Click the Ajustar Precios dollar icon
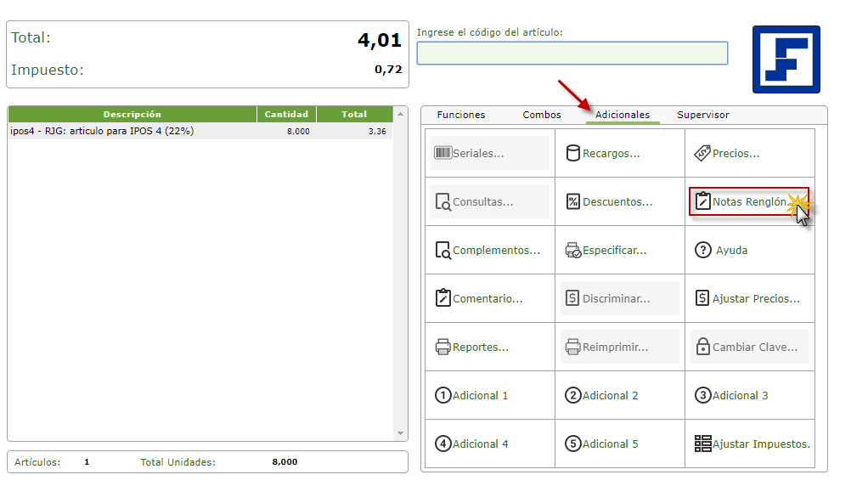The height and width of the screenshot is (503, 868). [x=702, y=298]
